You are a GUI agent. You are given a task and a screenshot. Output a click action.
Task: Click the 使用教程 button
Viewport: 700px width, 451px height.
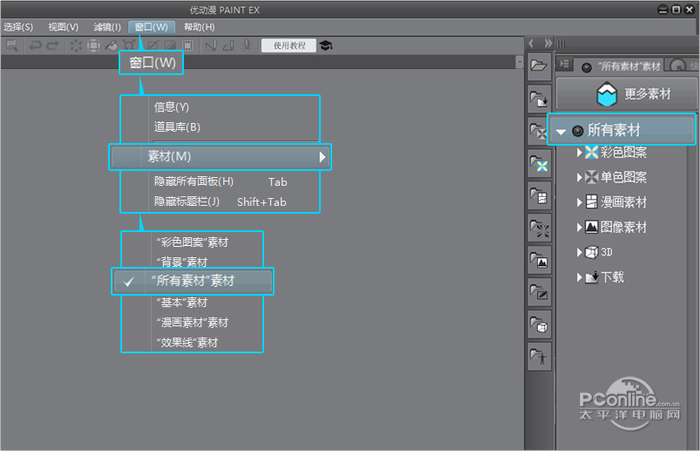289,46
